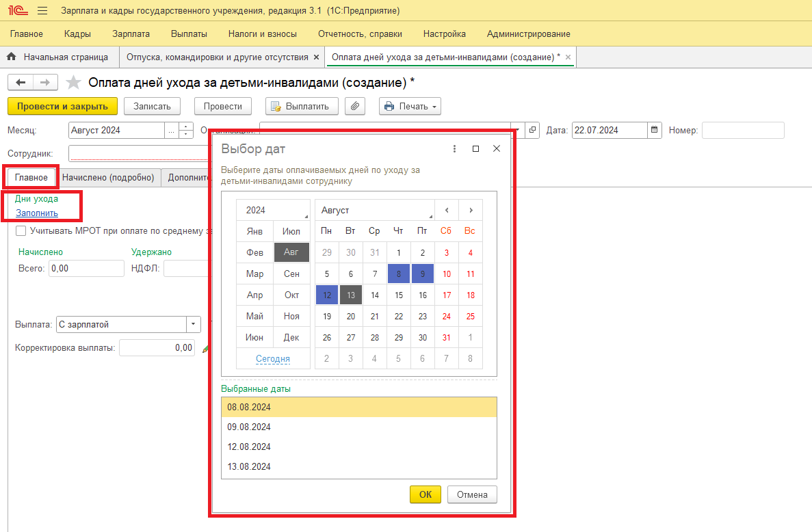Click Провести и закрыть button
The image size is (812, 532).
63,106
